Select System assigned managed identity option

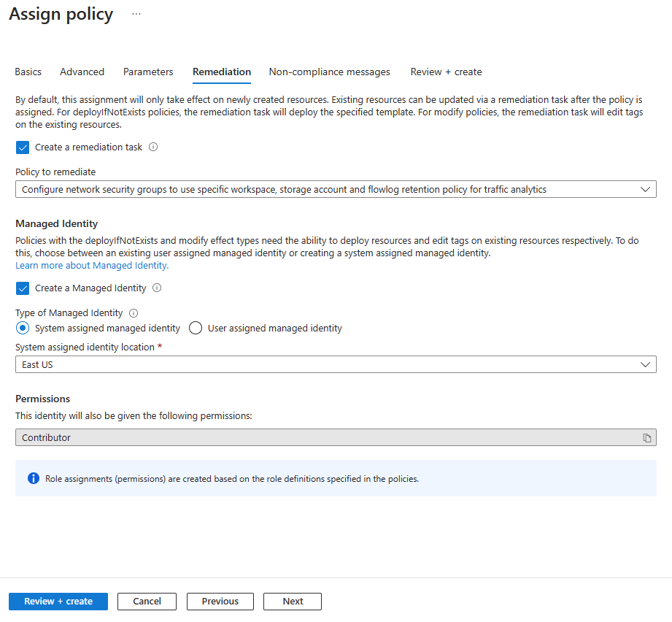click(x=23, y=328)
